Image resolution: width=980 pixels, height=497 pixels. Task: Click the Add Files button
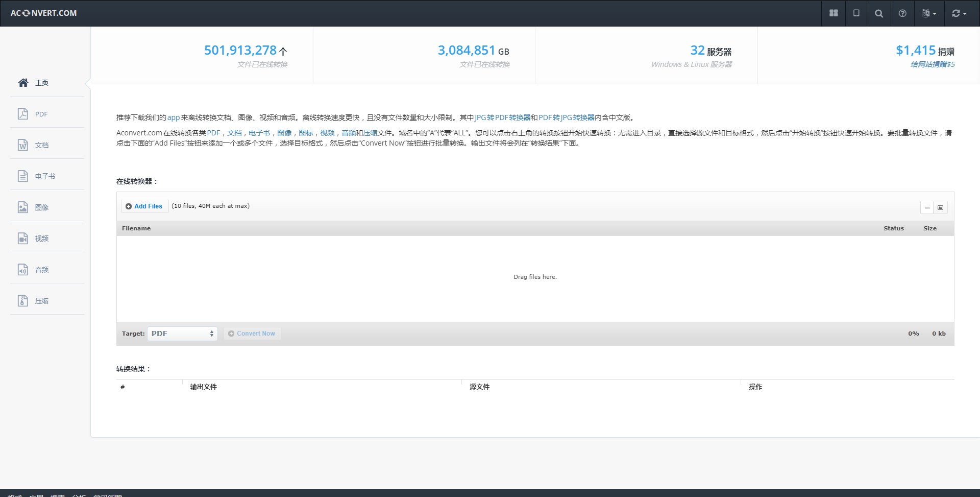[x=144, y=206]
